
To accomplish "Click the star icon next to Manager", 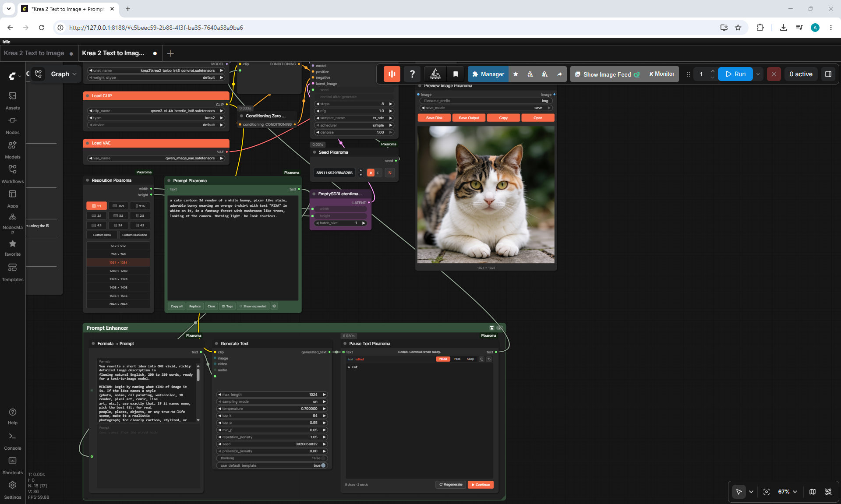I will click(516, 74).
